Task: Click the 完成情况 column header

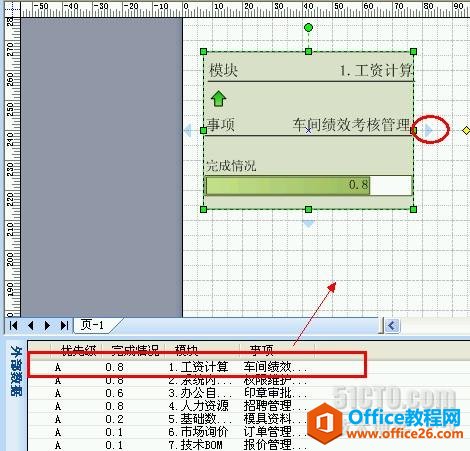Action: click(135, 350)
